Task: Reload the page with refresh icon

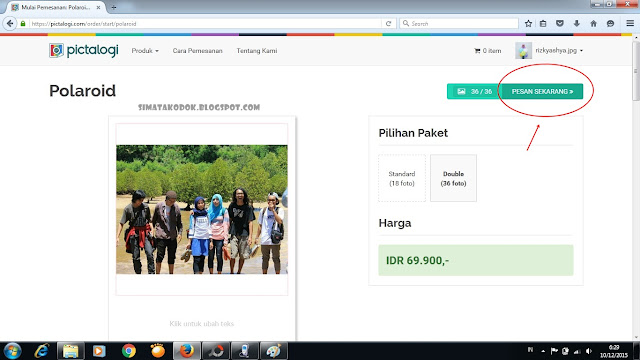Action: click(x=388, y=24)
